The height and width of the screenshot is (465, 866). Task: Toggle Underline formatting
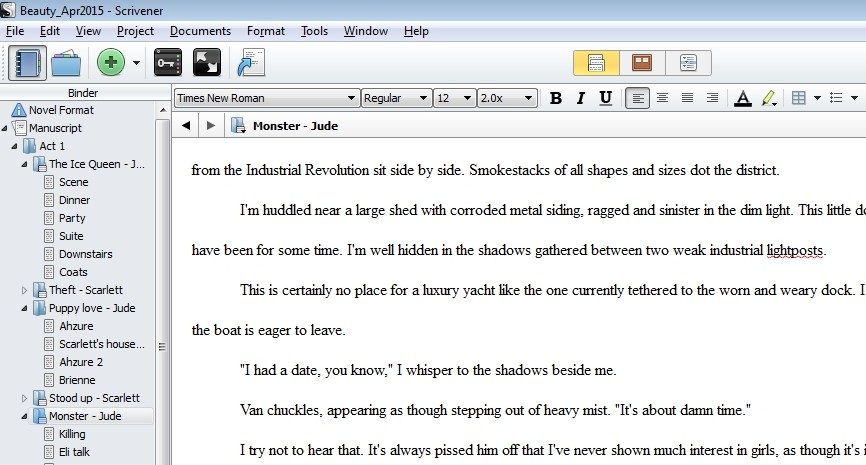coord(605,98)
